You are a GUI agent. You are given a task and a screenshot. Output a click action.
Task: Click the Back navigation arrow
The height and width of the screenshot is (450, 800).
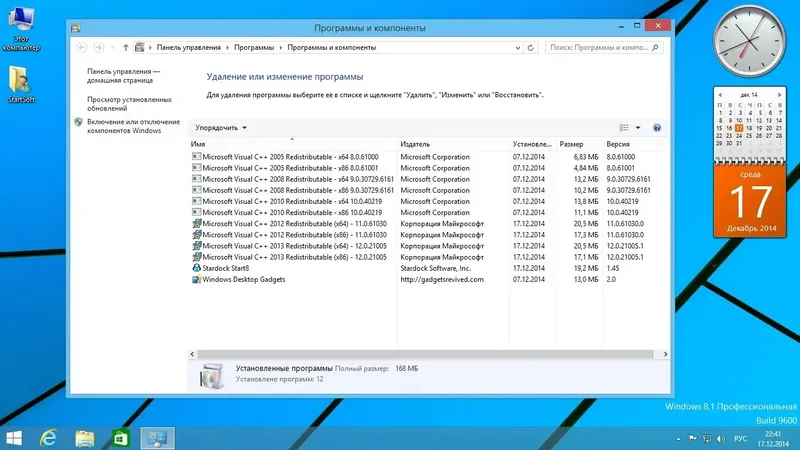[82, 47]
